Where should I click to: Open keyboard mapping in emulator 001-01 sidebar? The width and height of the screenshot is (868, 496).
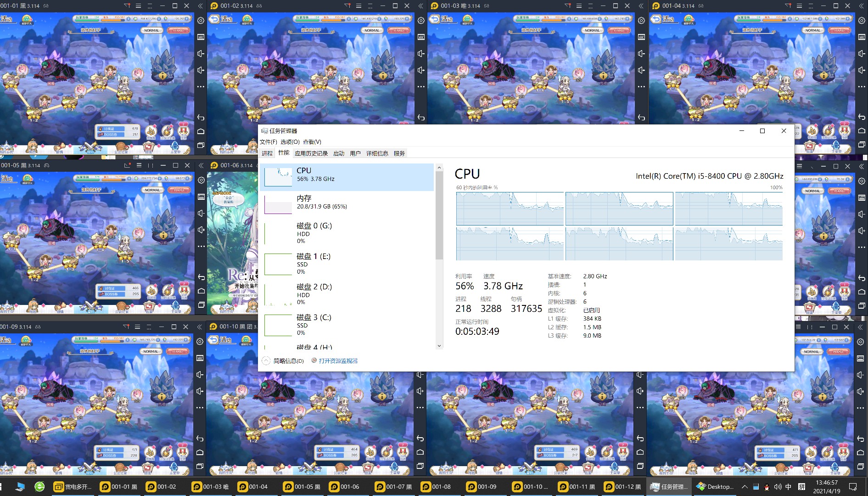[x=201, y=37]
